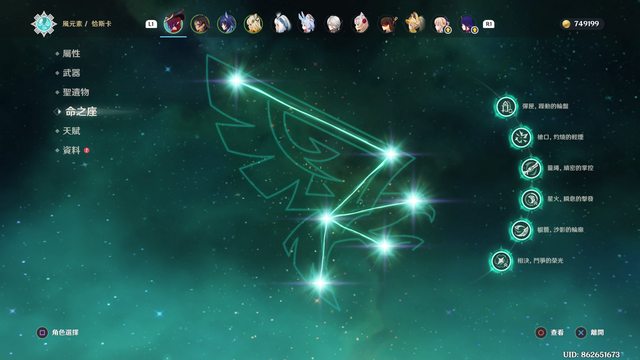Open the fifth constellation icon with swirling feathers
The height and width of the screenshot is (360, 640).
point(521,230)
